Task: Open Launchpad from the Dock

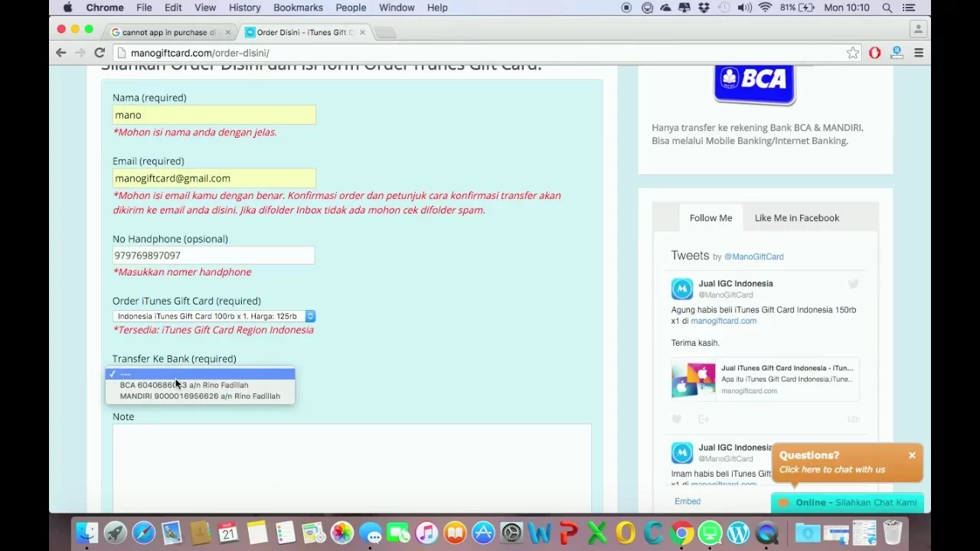Action: point(116,533)
